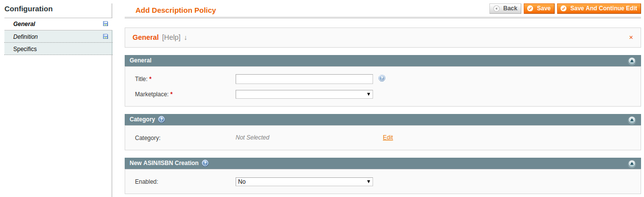Viewport: 644px width, 197px height.
Task: Click the Back button
Action: click(x=505, y=8)
